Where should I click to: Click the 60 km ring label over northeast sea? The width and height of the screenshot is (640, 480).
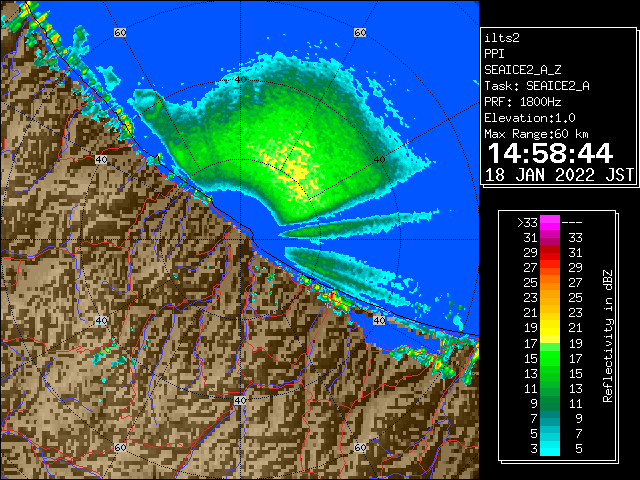coord(360,32)
